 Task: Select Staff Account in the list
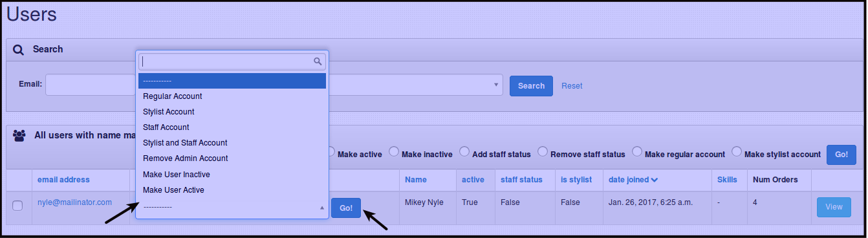(232, 127)
